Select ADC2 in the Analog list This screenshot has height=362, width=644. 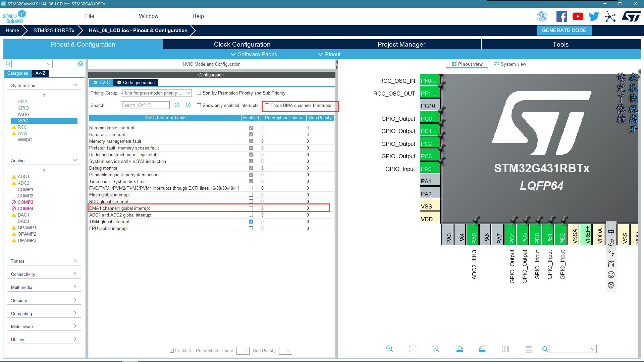tap(23, 183)
